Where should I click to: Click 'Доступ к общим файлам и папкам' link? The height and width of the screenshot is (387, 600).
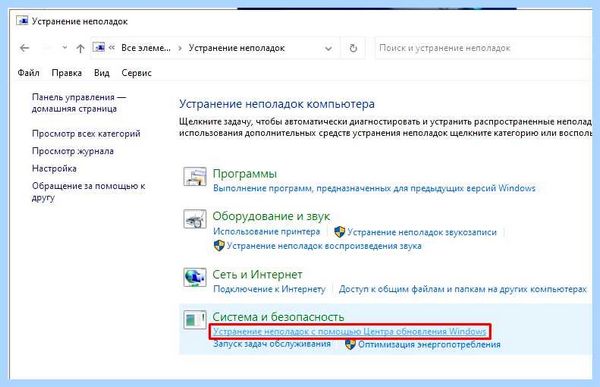(x=462, y=289)
